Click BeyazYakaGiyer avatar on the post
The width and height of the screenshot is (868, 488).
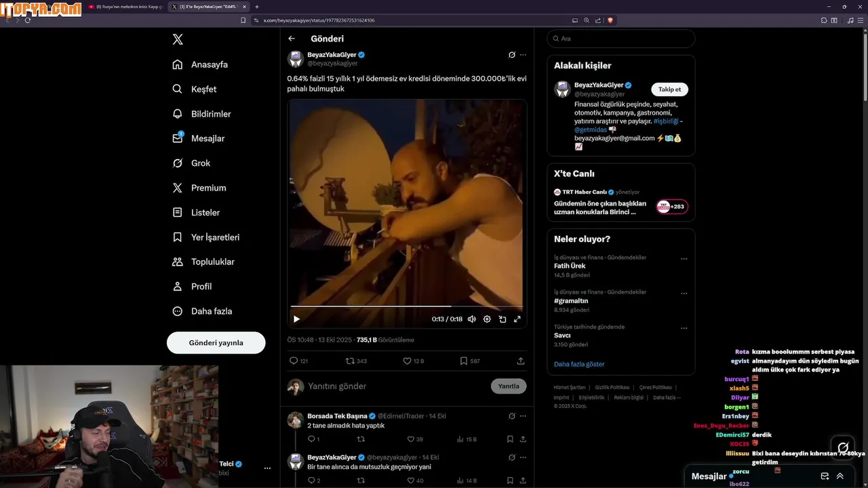tap(296, 59)
